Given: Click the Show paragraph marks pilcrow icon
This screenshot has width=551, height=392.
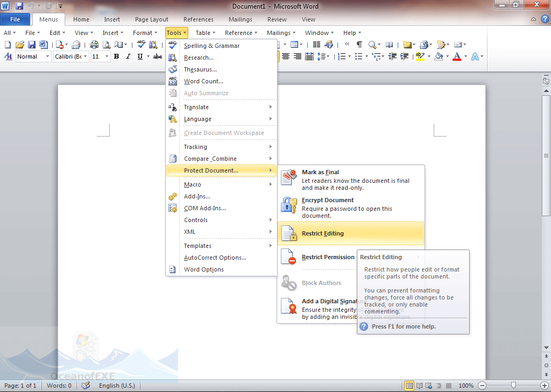Looking at the screenshot, I should 359,44.
